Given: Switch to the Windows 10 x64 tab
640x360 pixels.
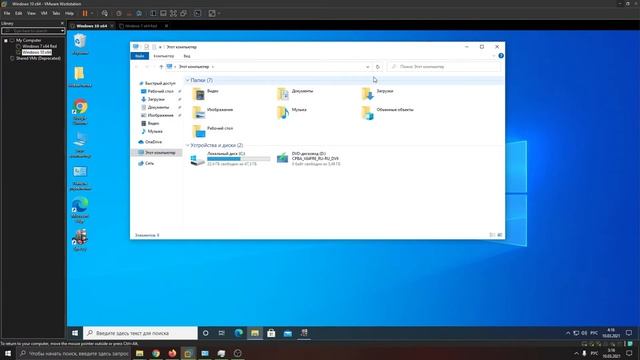Looking at the screenshot, I should [91, 26].
